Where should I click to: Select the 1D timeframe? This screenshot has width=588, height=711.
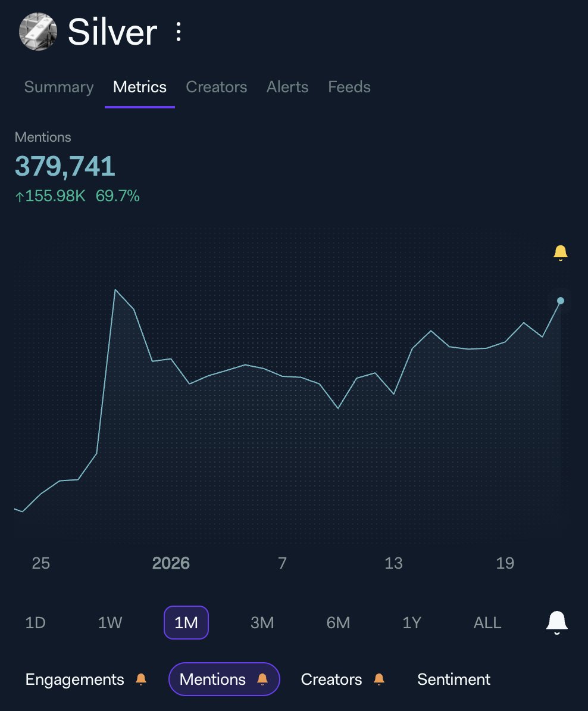[35, 622]
